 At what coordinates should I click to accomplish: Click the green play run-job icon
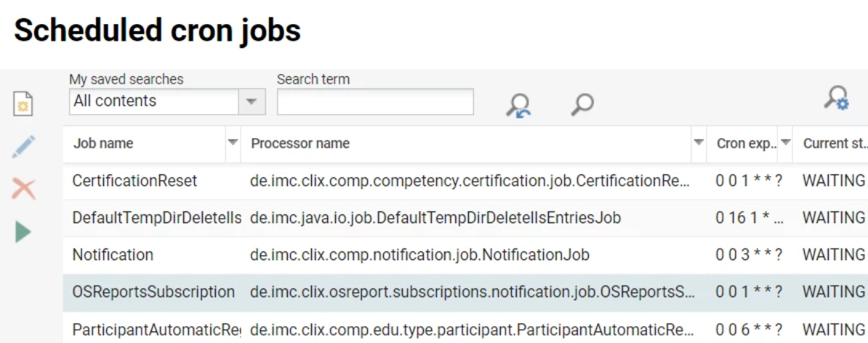(x=24, y=233)
